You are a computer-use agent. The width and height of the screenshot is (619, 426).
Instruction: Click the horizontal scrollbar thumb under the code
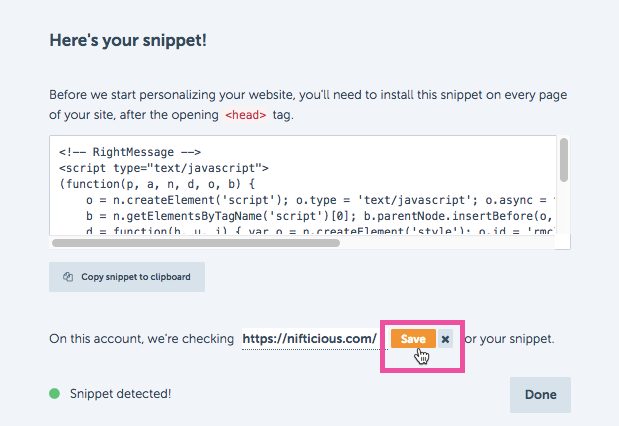(x=196, y=243)
